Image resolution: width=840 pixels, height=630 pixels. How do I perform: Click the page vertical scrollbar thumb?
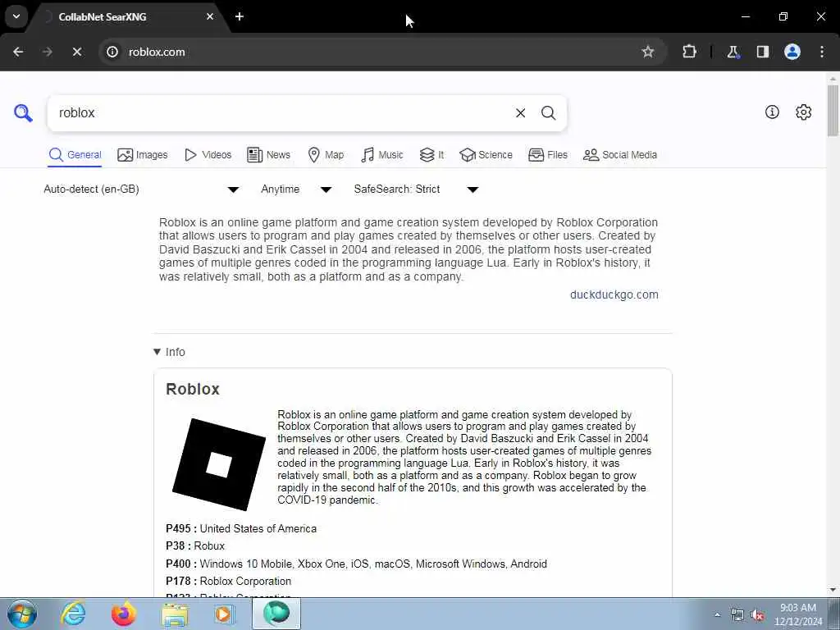833,111
